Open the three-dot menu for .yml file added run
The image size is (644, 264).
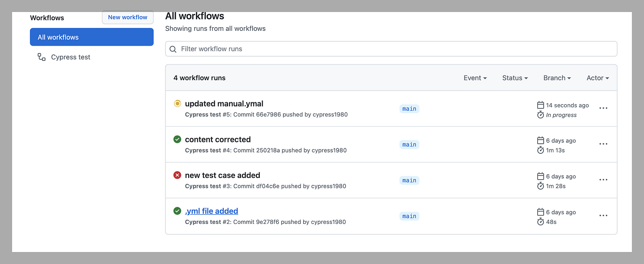[603, 216]
